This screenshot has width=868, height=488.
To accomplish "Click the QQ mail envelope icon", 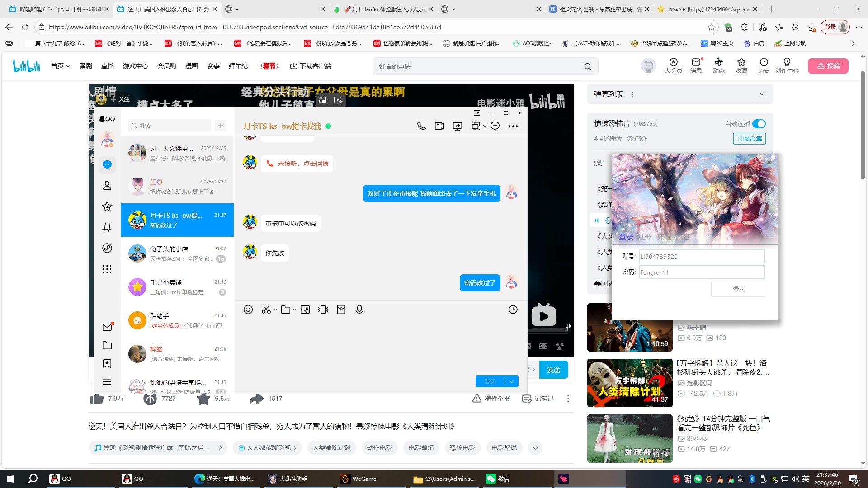I will (x=107, y=327).
